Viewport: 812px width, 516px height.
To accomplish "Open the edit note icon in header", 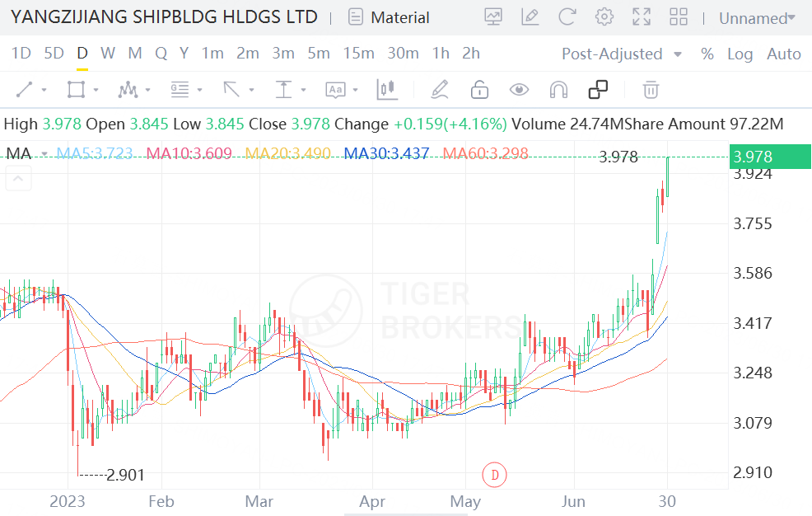I will 530,17.
